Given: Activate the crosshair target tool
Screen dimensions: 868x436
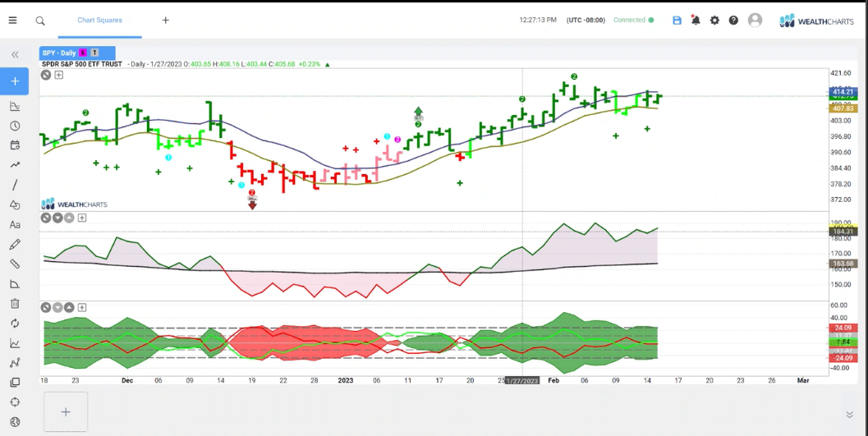Looking at the screenshot, I should coord(15,402).
